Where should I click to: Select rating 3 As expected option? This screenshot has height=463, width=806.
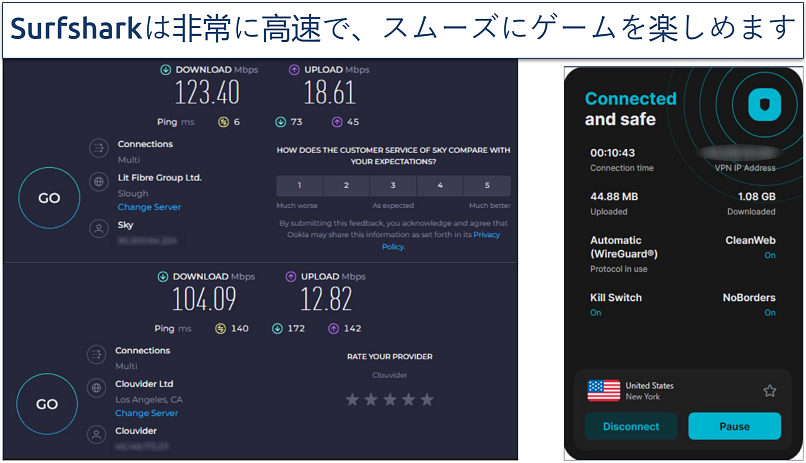(393, 186)
